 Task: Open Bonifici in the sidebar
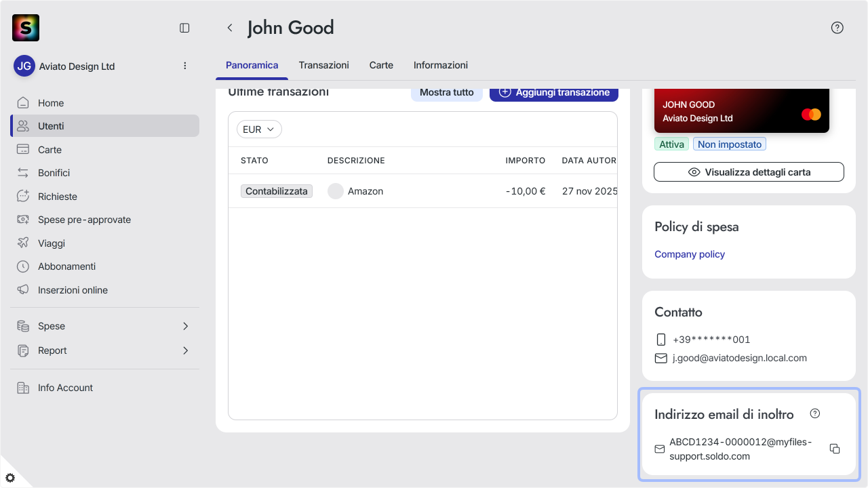104,173
